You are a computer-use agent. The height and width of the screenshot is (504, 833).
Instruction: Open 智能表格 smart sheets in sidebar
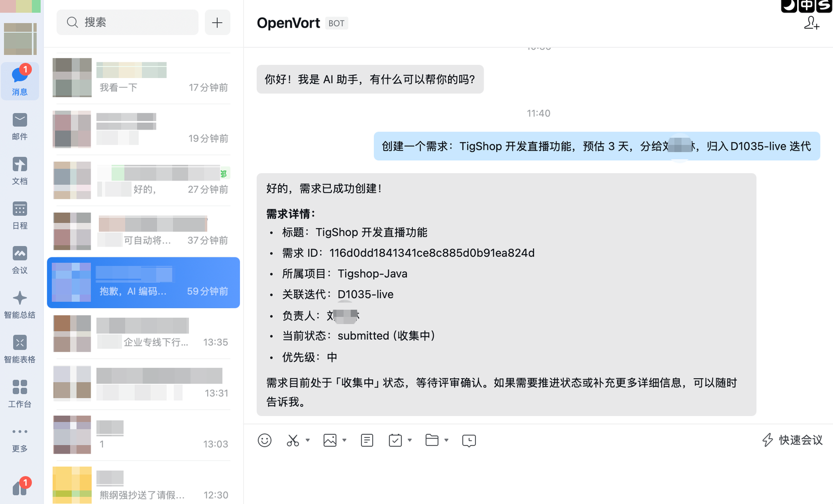[x=20, y=349]
